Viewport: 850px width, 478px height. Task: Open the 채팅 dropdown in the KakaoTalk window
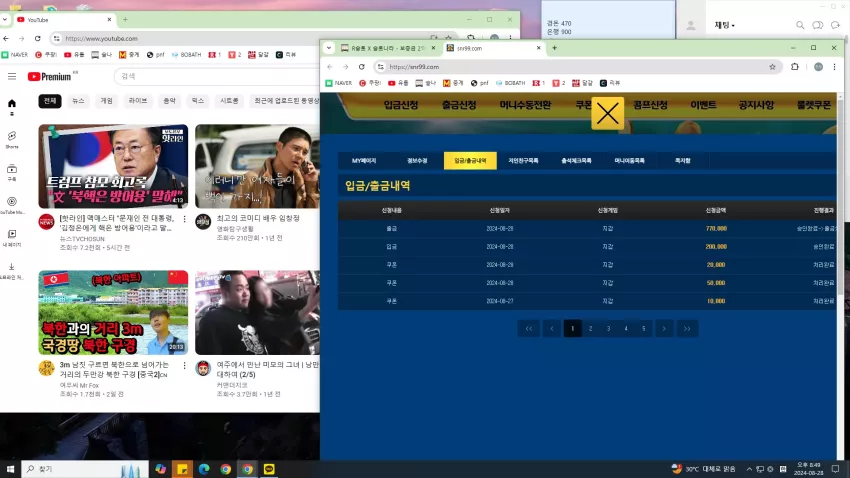click(x=724, y=25)
